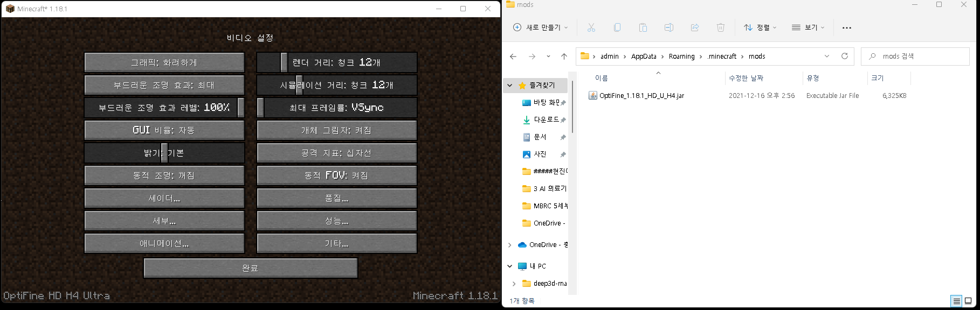Open the 기타... other settings
The image size is (980, 310).
click(337, 243)
